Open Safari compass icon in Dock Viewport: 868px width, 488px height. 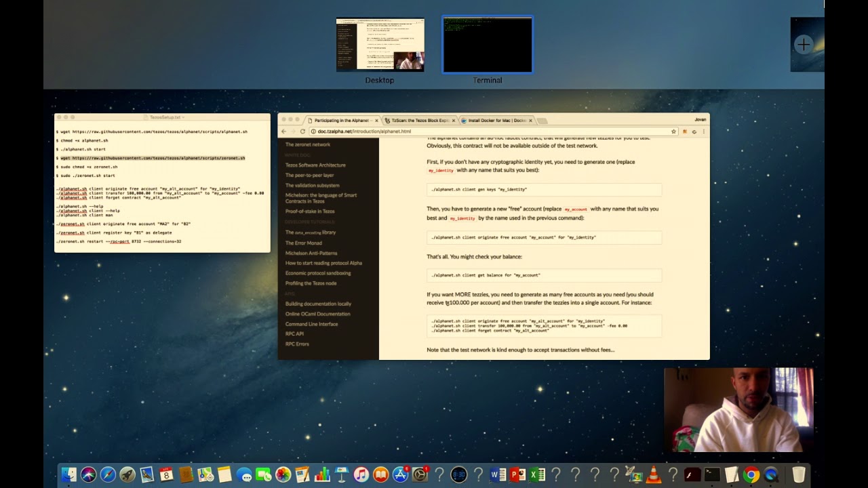coord(108,475)
